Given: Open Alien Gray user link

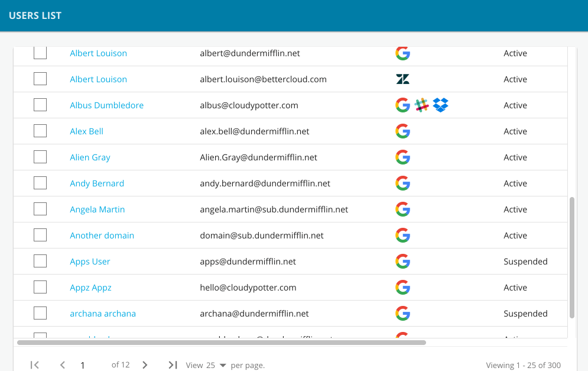Looking at the screenshot, I should (90, 157).
